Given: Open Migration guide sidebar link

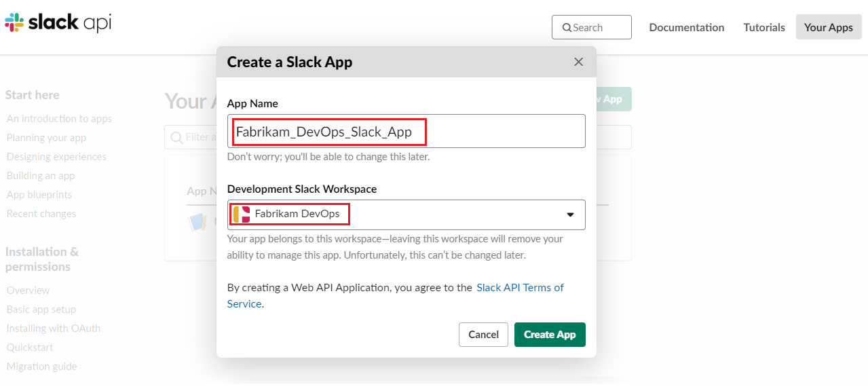Looking at the screenshot, I should tap(41, 367).
